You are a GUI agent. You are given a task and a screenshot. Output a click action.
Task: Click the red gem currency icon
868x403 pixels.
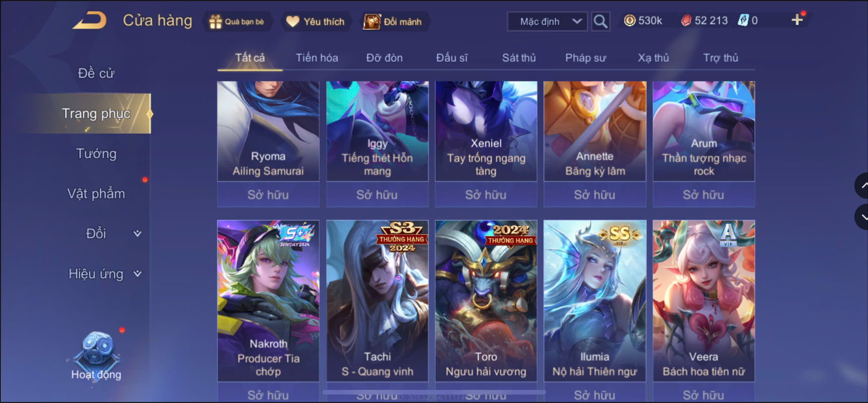(x=686, y=21)
